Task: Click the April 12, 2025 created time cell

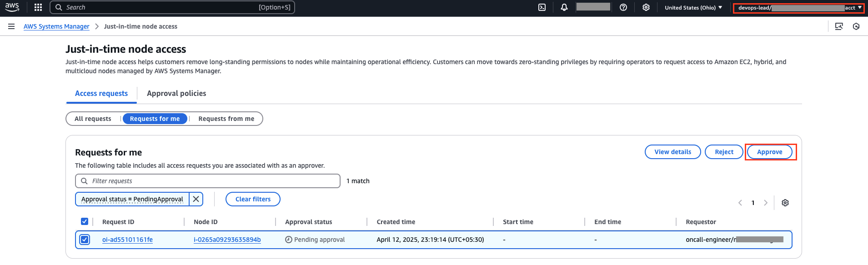Action: [x=430, y=240]
